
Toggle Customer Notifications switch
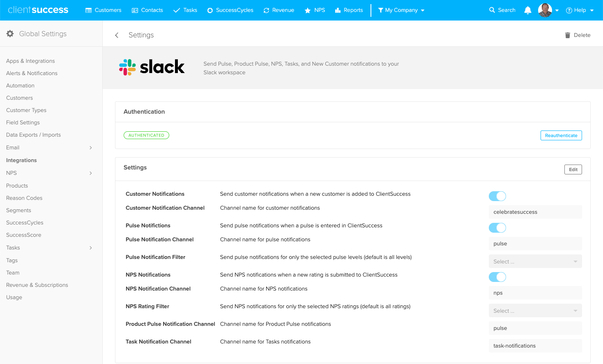pyautogui.click(x=497, y=196)
